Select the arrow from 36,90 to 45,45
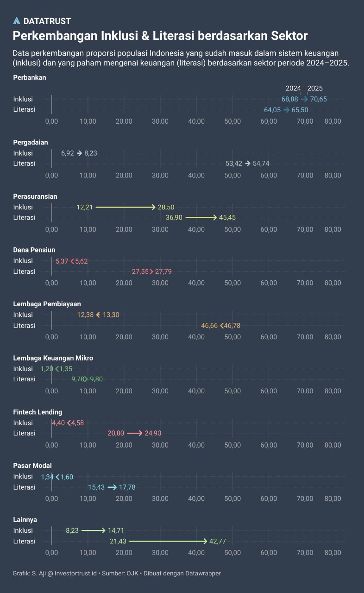The width and height of the screenshot is (364, 593). tap(201, 217)
